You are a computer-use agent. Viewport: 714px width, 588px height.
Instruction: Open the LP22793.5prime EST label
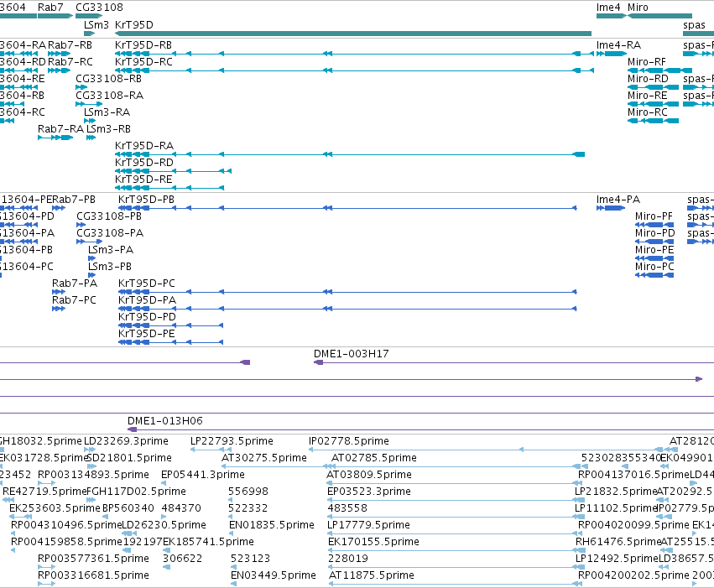[x=232, y=441]
